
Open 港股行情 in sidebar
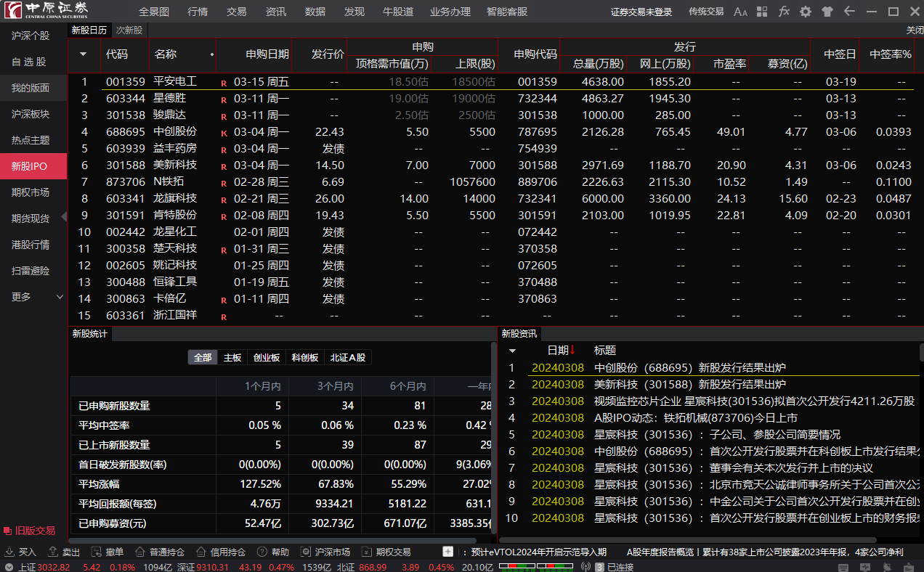pyautogui.click(x=33, y=245)
